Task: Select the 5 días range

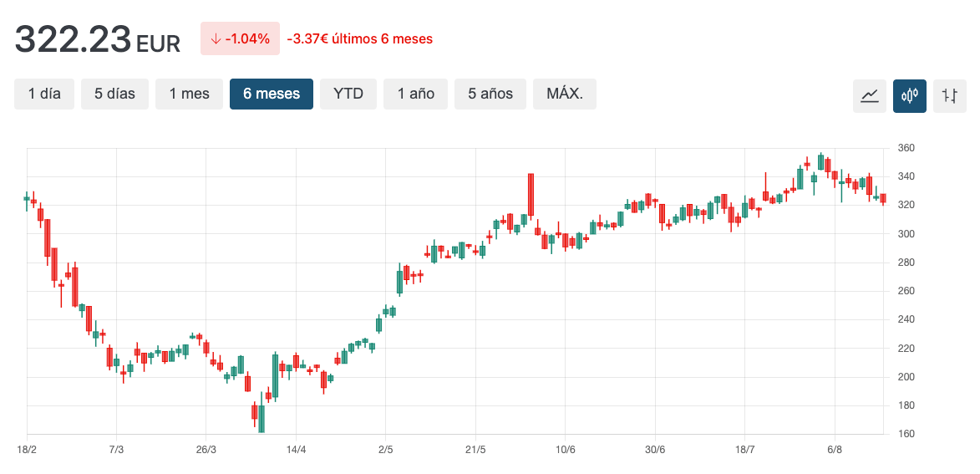Action: (x=115, y=94)
